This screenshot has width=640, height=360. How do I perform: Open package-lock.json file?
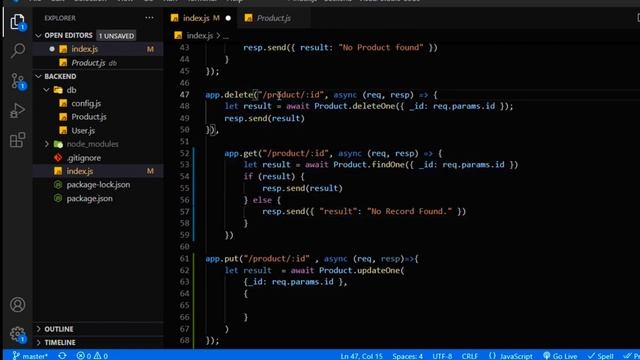coord(98,184)
